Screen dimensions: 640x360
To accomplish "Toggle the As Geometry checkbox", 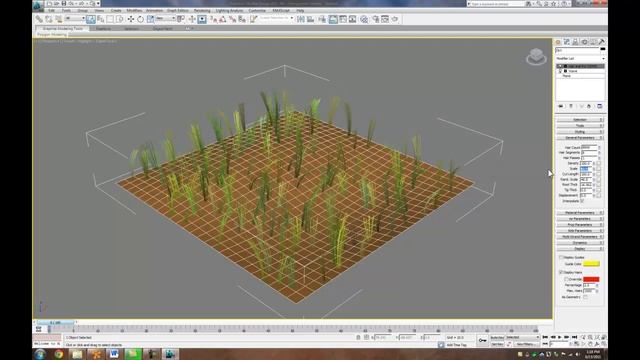I will pos(585,297).
